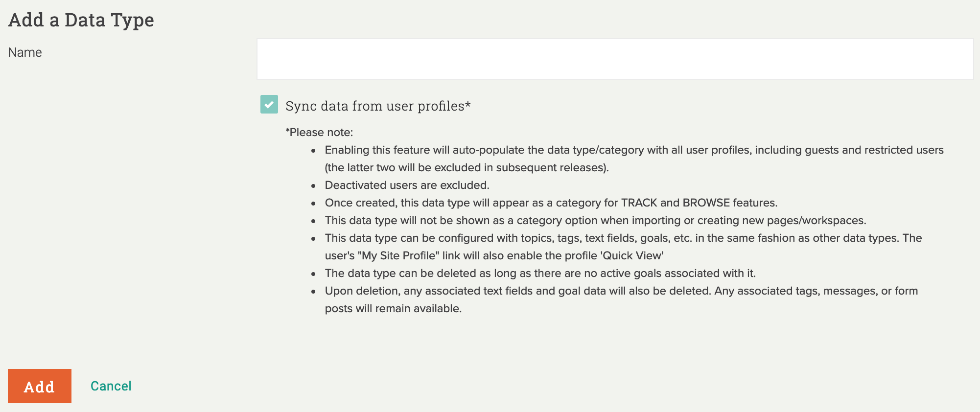980x412 pixels.
Task: Click the note about importing pages/workspaces
Action: (595, 221)
